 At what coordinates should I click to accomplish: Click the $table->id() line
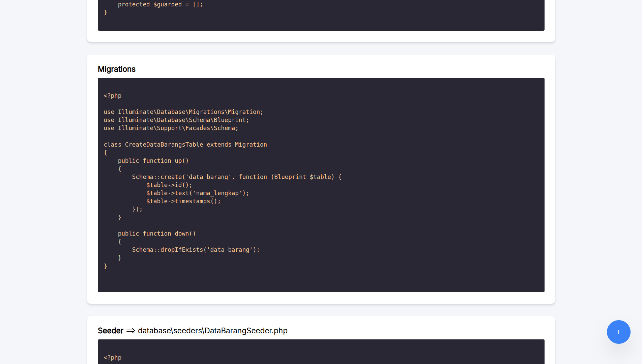(169, 185)
